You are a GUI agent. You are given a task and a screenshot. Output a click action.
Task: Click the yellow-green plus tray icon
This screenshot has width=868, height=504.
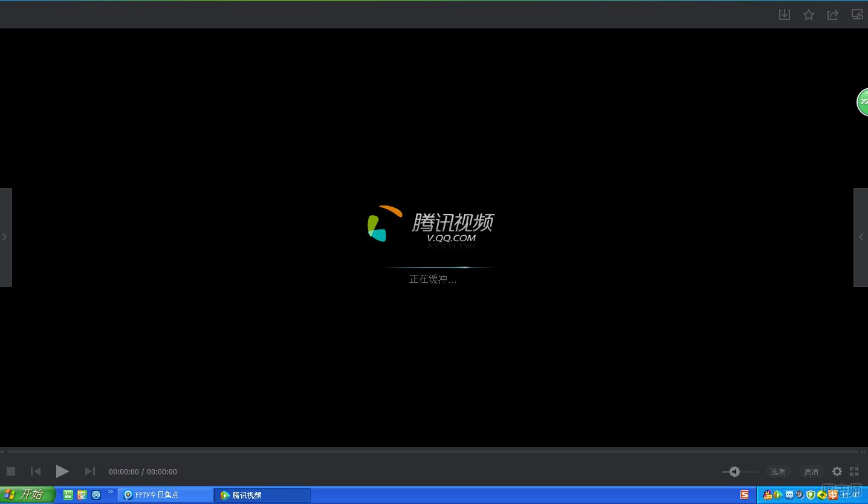click(821, 495)
